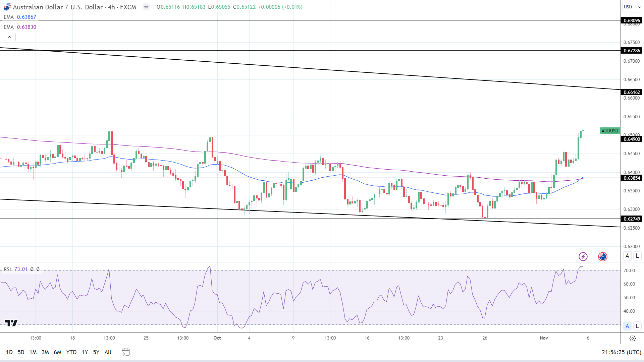The image size is (644, 362).
Task: Select the All time range
Action: [x=108, y=352]
